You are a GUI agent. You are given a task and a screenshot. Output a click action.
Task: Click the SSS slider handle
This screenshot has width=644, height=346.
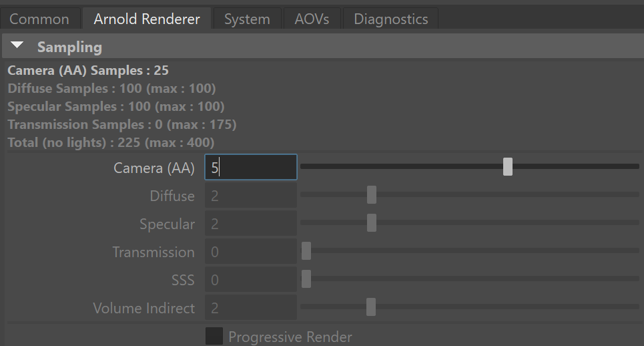click(306, 279)
